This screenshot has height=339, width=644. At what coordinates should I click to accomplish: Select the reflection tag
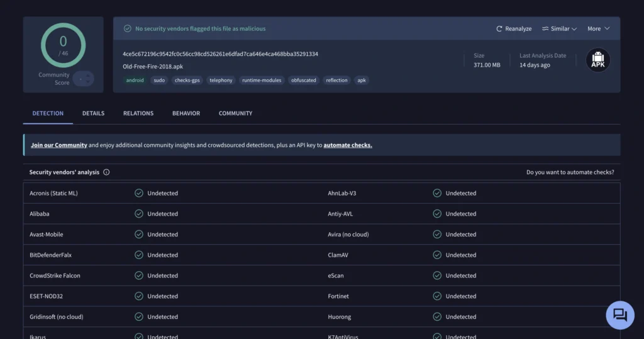pos(337,80)
